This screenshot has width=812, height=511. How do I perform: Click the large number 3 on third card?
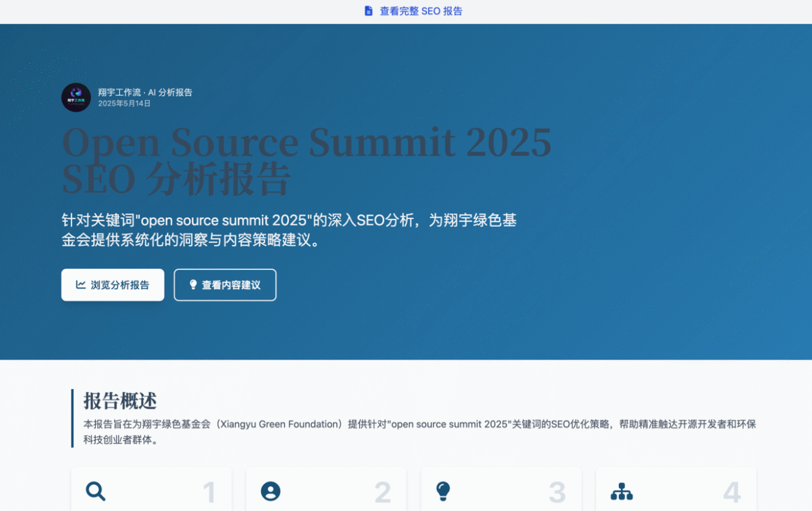[x=556, y=493]
